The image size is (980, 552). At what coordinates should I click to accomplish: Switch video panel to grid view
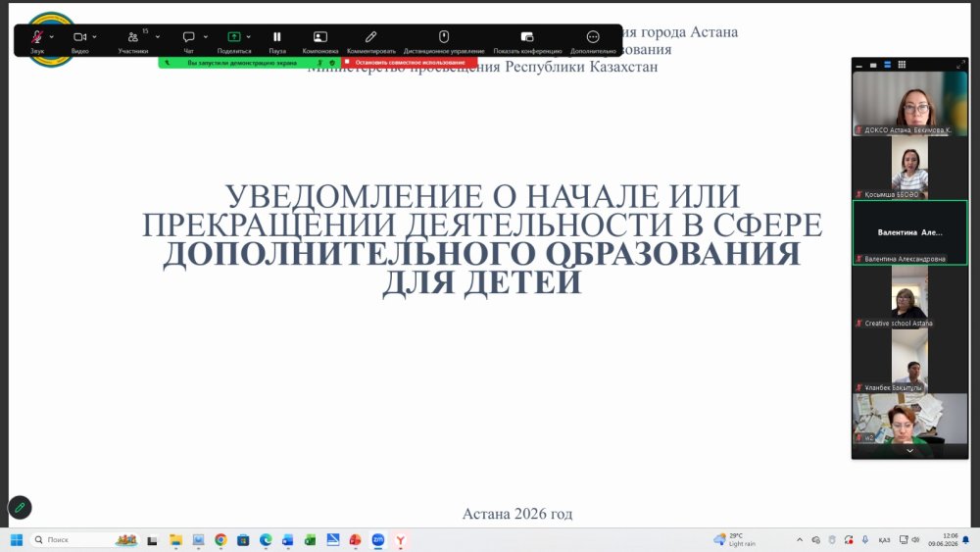tap(902, 65)
